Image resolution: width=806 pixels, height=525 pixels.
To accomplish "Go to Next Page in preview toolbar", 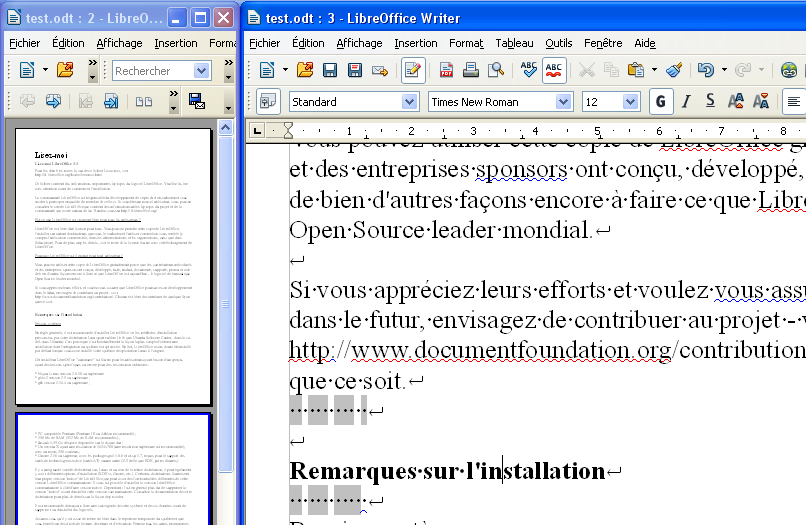I will pyautogui.click(x=53, y=101).
